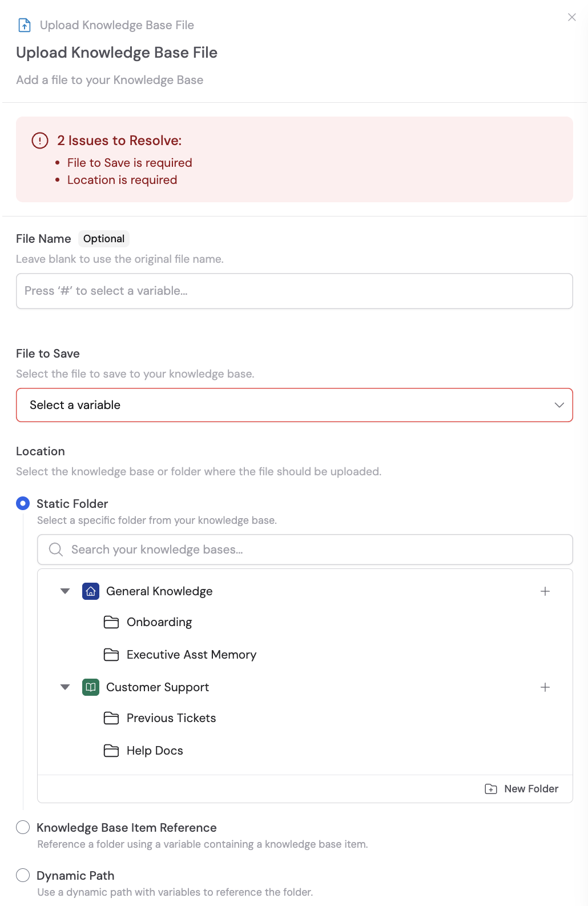The width and height of the screenshot is (588, 906).
Task: Click the warning icon in the issues banner
Action: [x=39, y=141]
